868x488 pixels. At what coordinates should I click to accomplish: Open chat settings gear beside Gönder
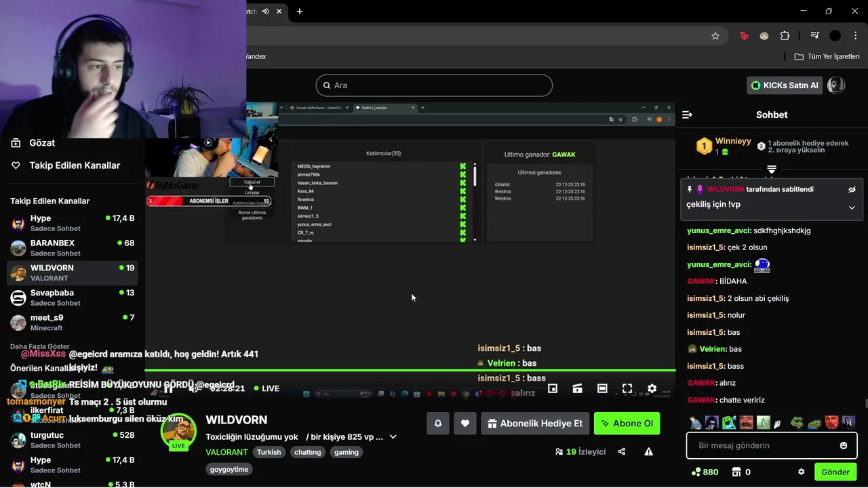click(801, 472)
